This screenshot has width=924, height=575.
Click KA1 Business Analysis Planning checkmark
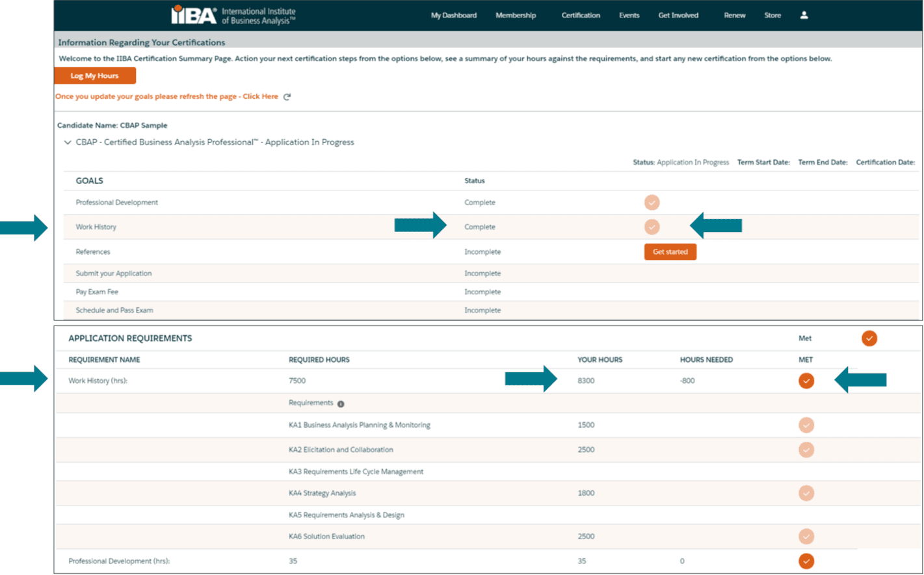click(x=806, y=425)
